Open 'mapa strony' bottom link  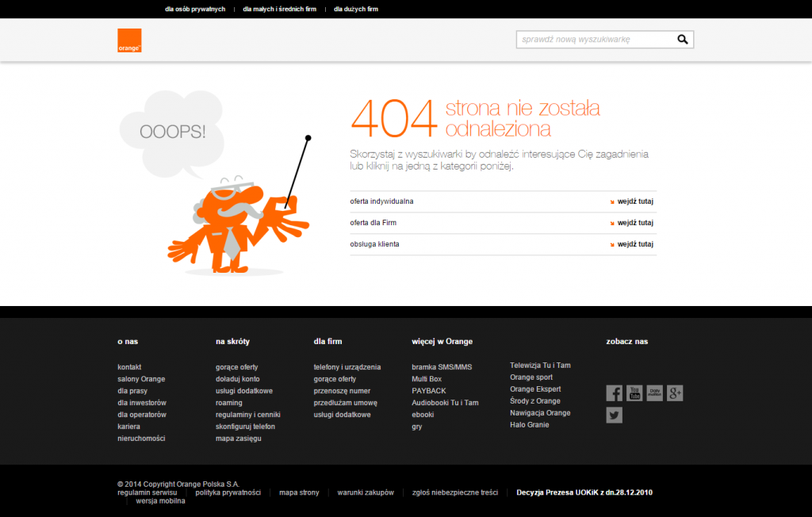[x=299, y=492]
